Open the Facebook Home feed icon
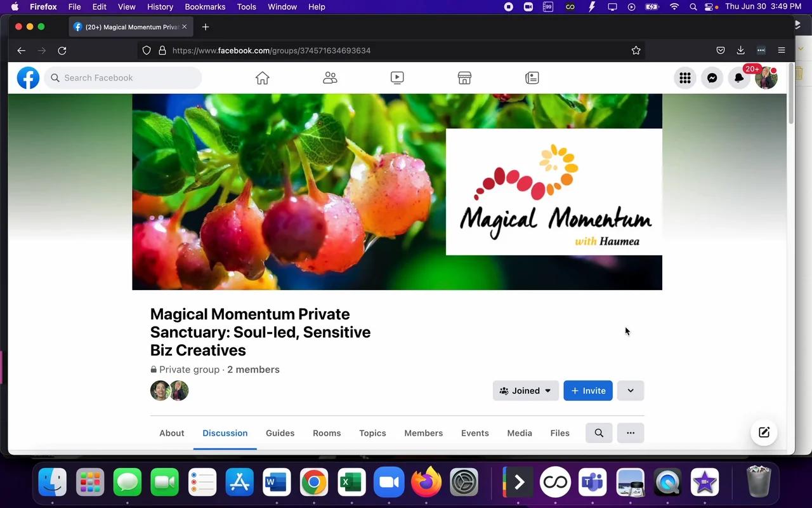This screenshot has width=812, height=508. click(262, 77)
